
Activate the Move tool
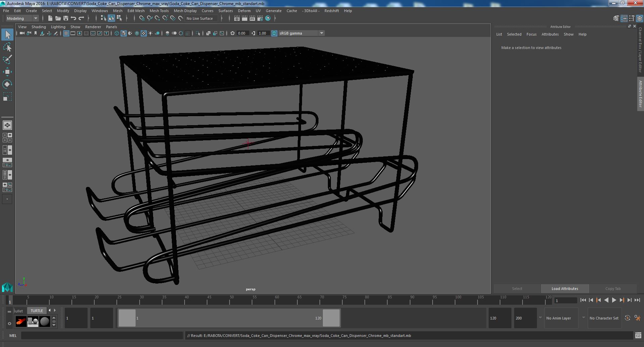7,72
